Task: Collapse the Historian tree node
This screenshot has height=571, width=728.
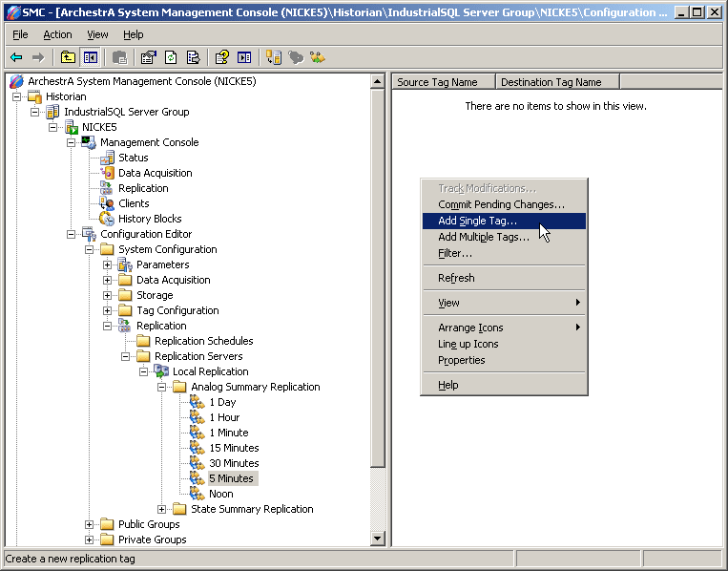Action: point(17,96)
